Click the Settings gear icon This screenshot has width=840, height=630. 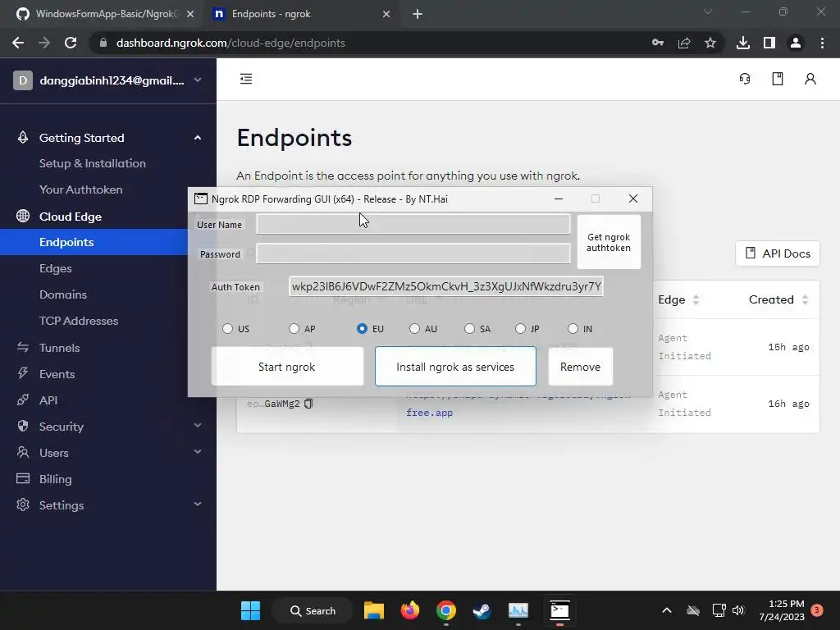click(22, 504)
